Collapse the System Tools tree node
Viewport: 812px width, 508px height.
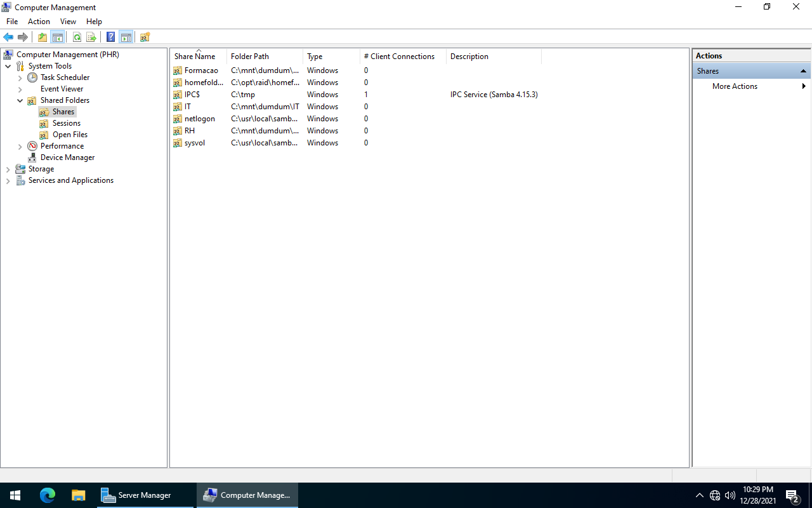tap(8, 66)
